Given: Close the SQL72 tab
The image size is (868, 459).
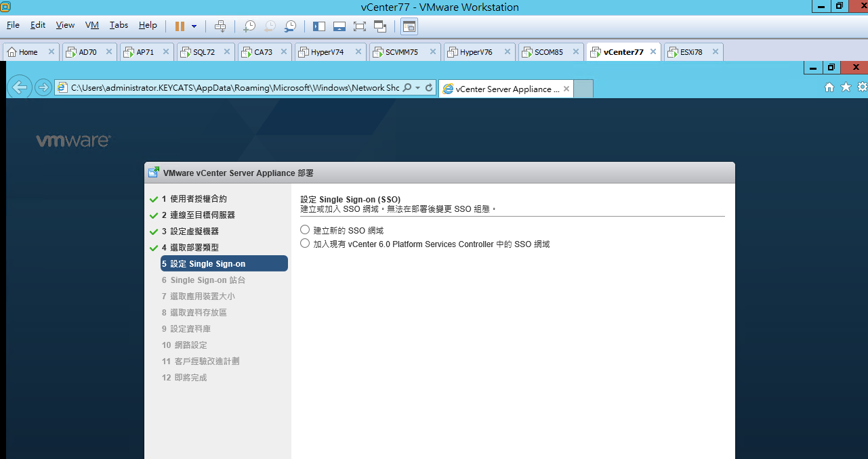Looking at the screenshot, I should [x=226, y=51].
